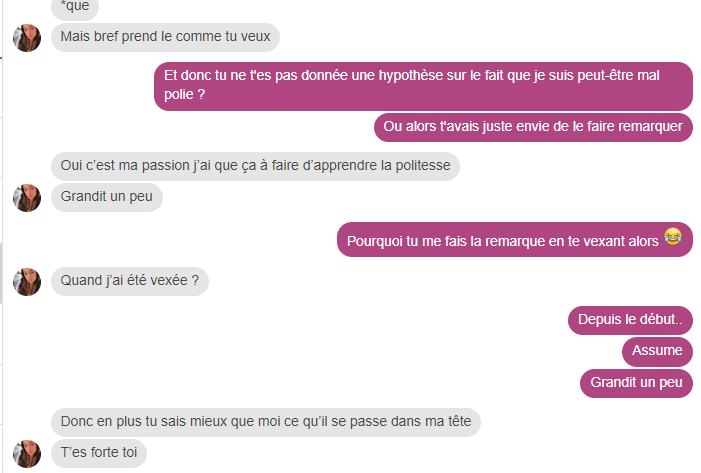Select the purple 'hypothèse' long message
This screenshot has width=701, height=473.
[x=423, y=86]
